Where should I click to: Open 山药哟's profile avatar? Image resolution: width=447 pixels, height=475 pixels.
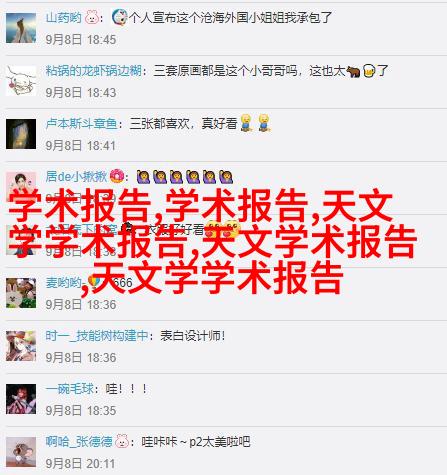[21, 28]
